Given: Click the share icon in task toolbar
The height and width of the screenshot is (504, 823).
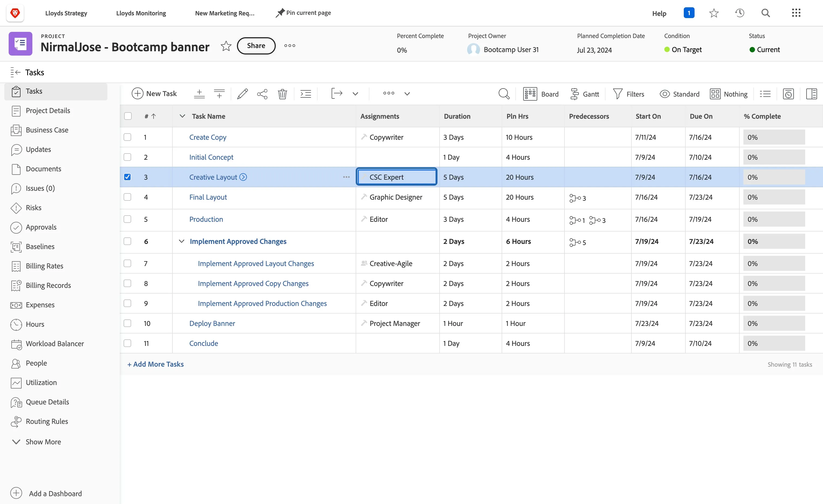Looking at the screenshot, I should 262,94.
